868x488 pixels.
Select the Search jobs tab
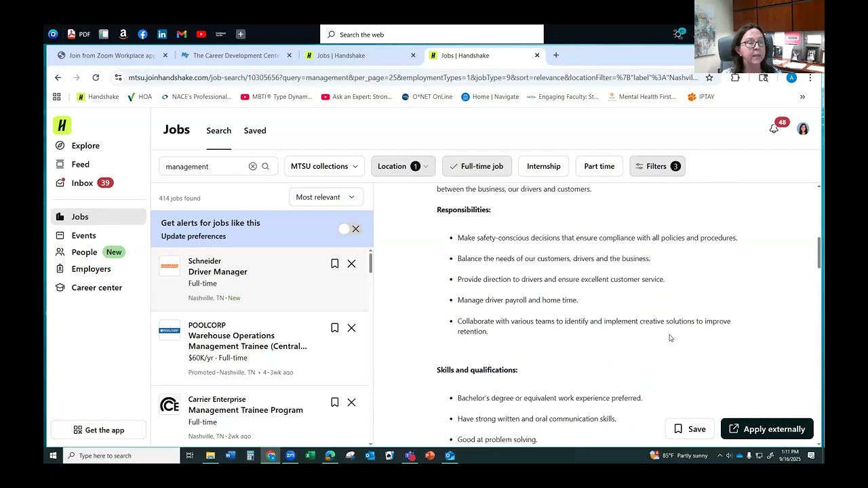tap(218, 131)
